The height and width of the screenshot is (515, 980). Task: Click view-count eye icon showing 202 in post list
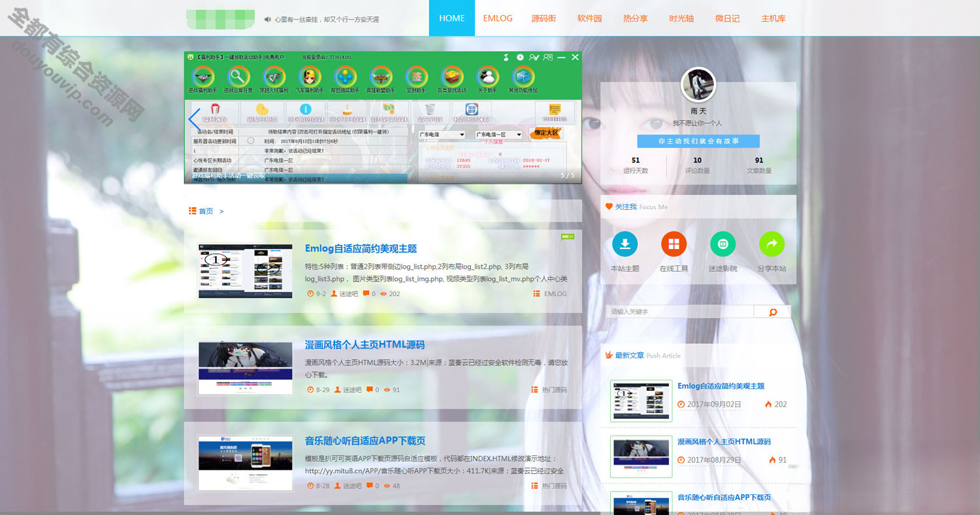pyautogui.click(x=384, y=294)
